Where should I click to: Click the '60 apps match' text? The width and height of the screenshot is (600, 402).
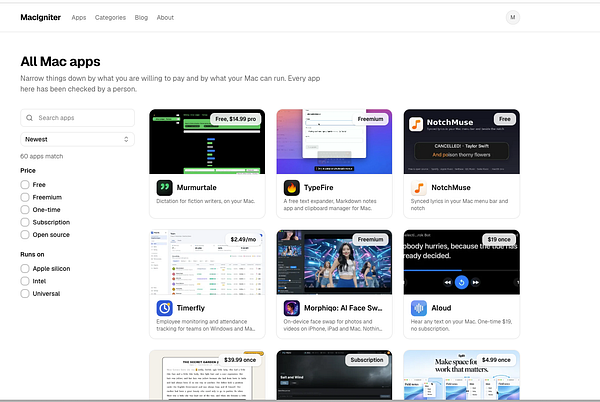pyautogui.click(x=42, y=156)
